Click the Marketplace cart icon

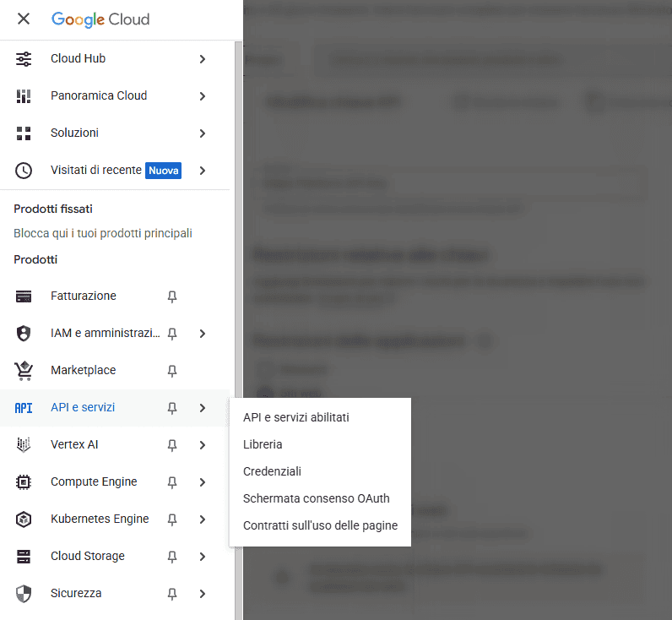(x=24, y=371)
